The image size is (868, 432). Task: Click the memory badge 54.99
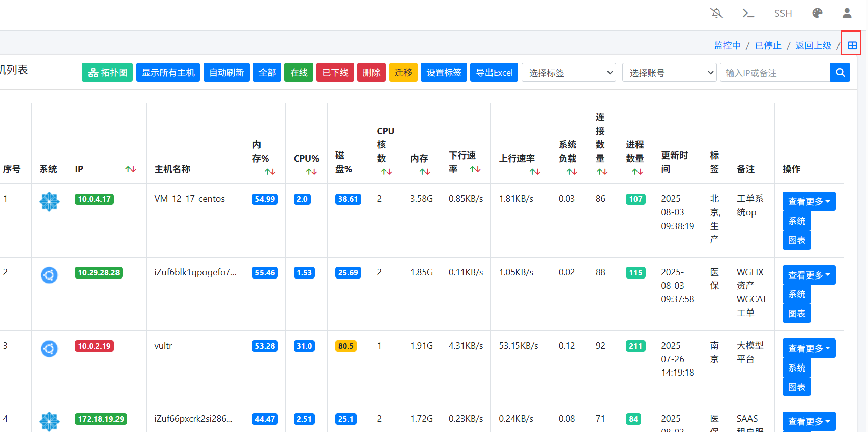(x=265, y=199)
